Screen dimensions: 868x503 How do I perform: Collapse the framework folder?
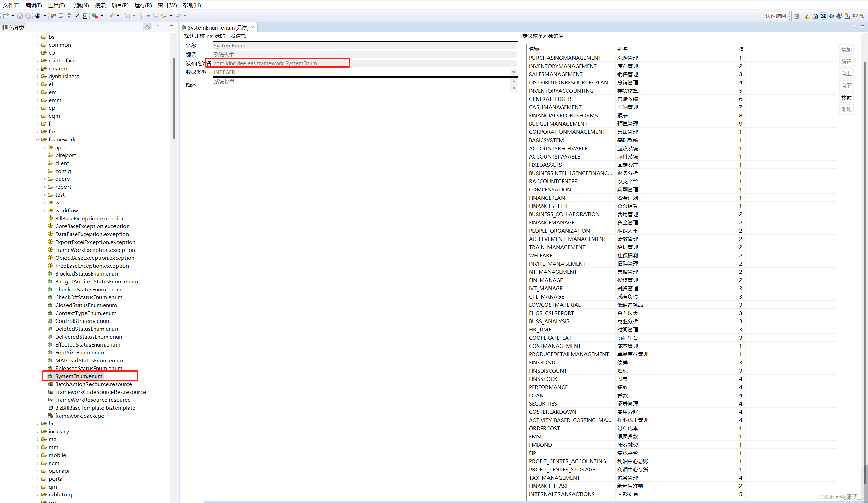[38, 140]
